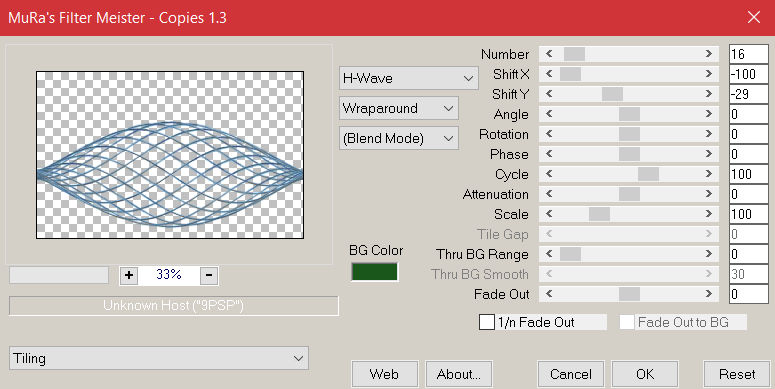775x389 pixels.
Task: Click the OK button
Action: tap(645, 374)
